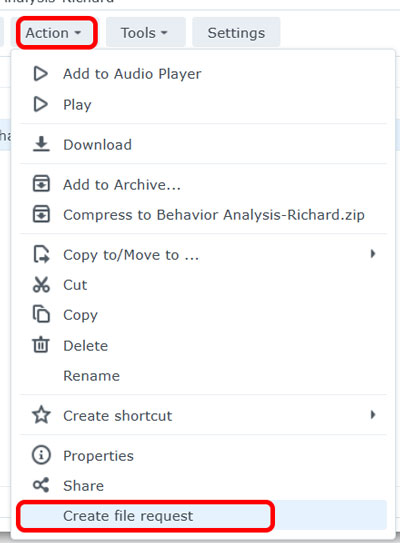
Task: Click the Add to Archive box icon
Action: [41, 184]
